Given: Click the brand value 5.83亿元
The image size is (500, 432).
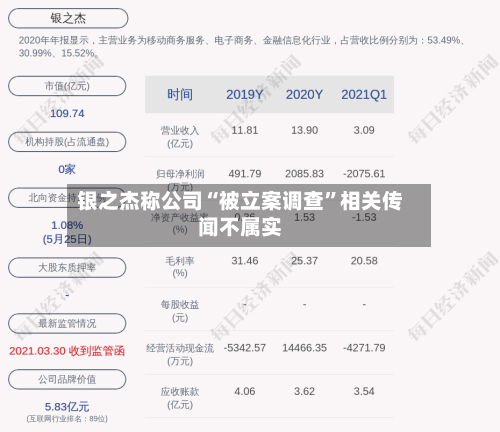Looking at the screenshot, I should tap(67, 407).
